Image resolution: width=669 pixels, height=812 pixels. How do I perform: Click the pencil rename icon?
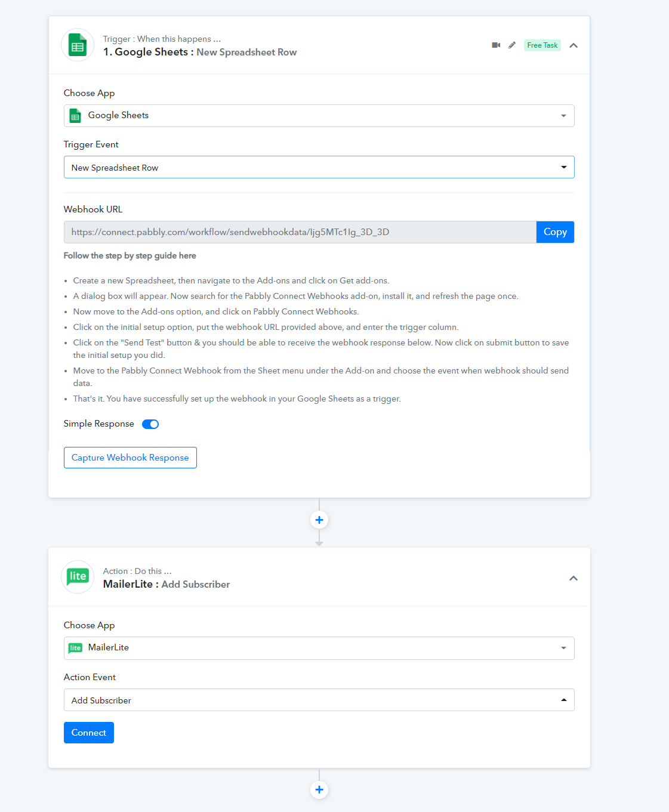(x=512, y=45)
